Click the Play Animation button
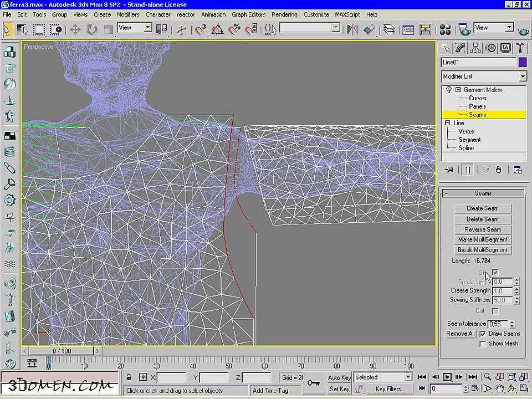 click(447, 377)
